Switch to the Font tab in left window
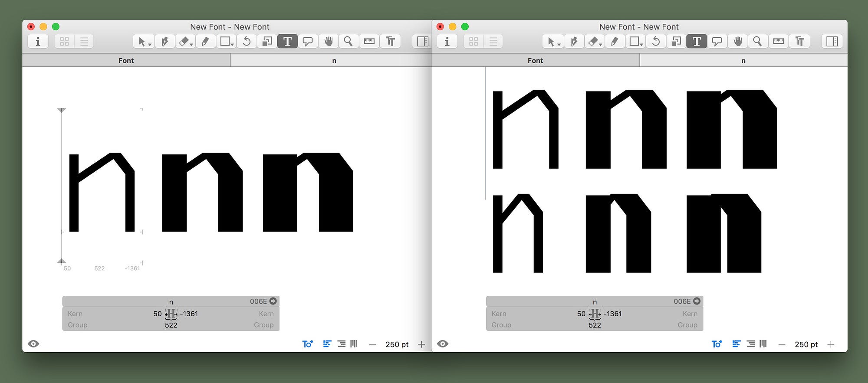The width and height of the screenshot is (868, 383). 126,60
